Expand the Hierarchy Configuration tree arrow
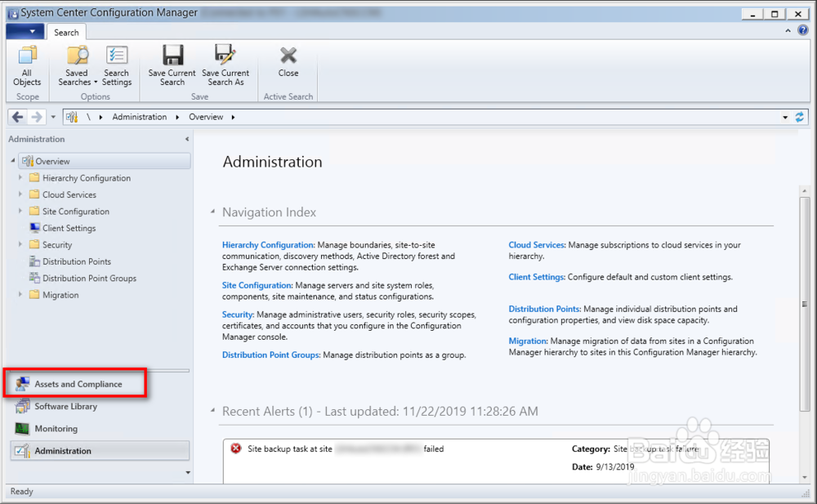Screen dimensions: 817x504 click(20, 178)
